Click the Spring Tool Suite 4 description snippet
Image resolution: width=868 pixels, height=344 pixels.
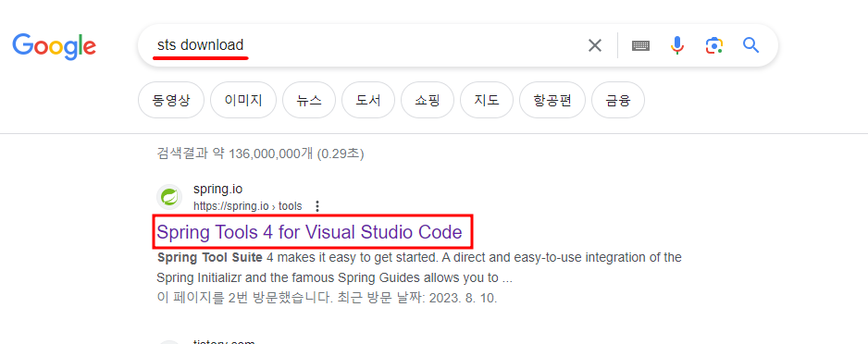pyautogui.click(x=419, y=267)
